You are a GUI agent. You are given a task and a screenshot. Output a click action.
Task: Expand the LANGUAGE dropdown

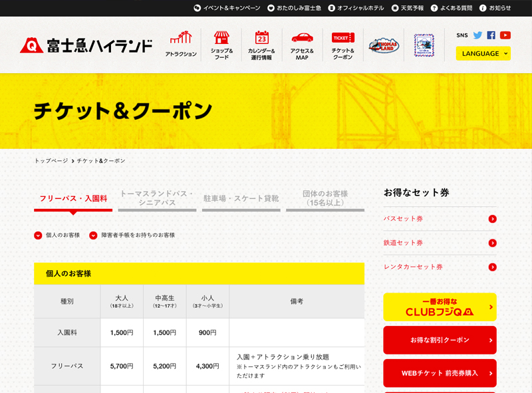point(483,54)
